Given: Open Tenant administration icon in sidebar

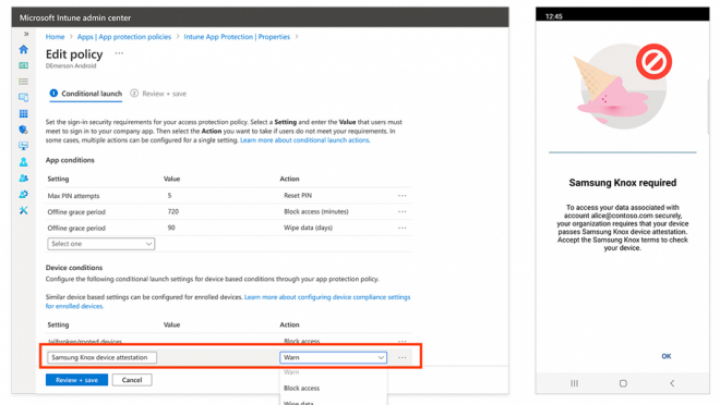Looking at the screenshot, I should (x=23, y=194).
